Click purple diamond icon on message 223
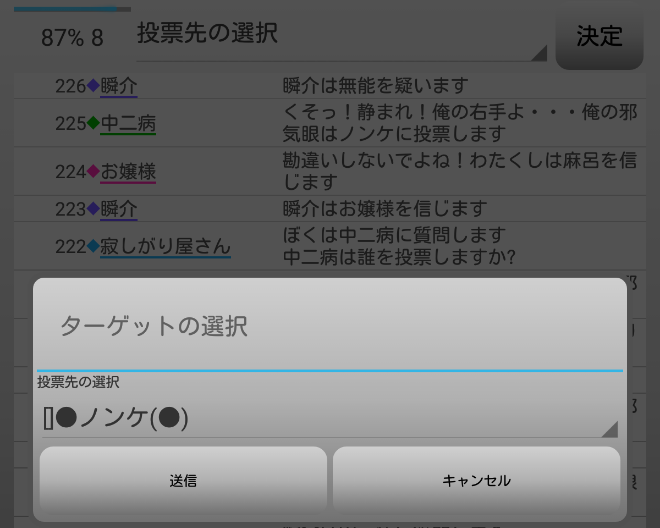 click(93, 208)
